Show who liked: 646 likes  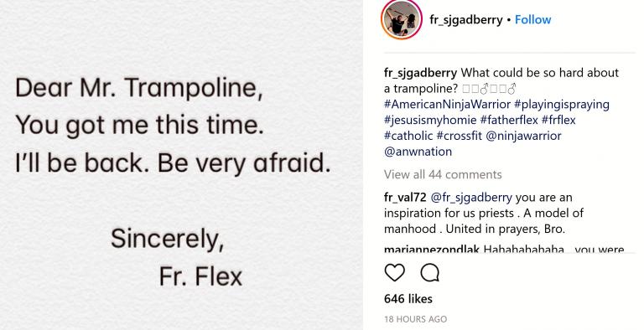click(x=408, y=298)
